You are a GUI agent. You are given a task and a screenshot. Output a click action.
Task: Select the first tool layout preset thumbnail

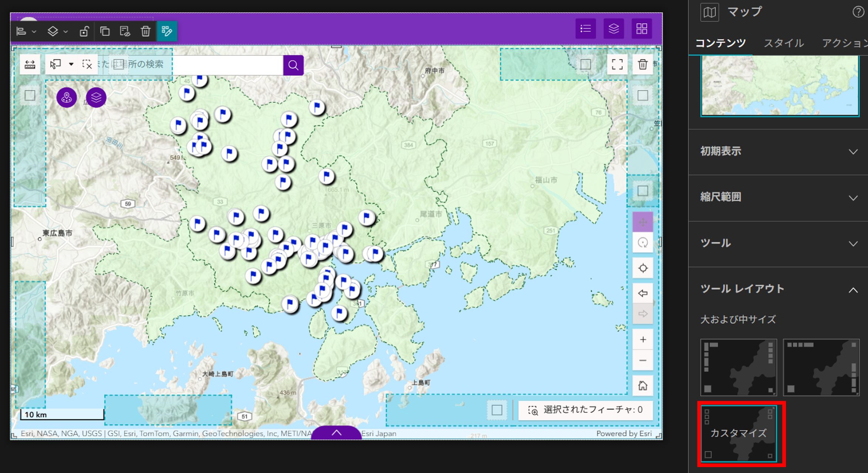coord(738,367)
